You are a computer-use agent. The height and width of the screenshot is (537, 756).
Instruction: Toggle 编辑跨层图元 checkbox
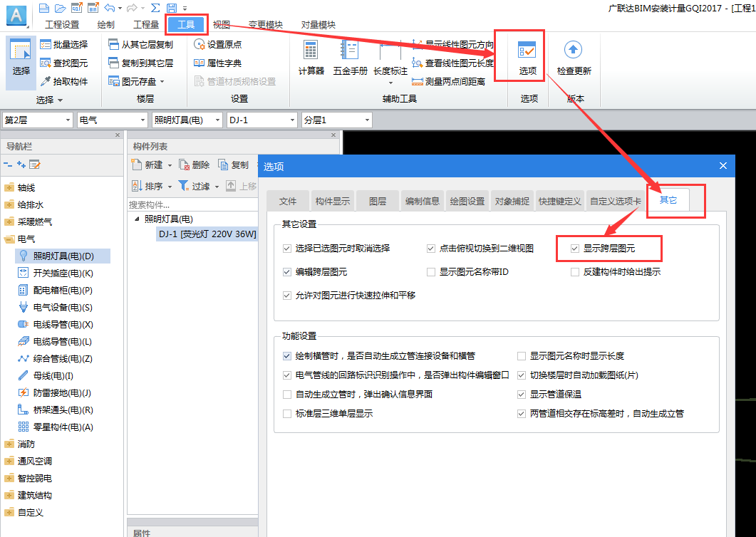(x=287, y=272)
